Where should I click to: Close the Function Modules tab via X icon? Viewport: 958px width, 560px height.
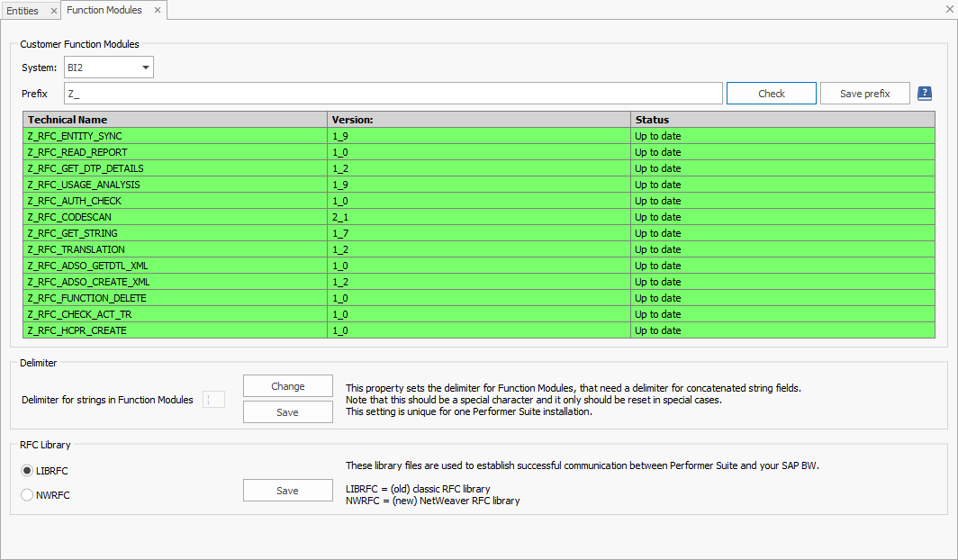[x=158, y=10]
